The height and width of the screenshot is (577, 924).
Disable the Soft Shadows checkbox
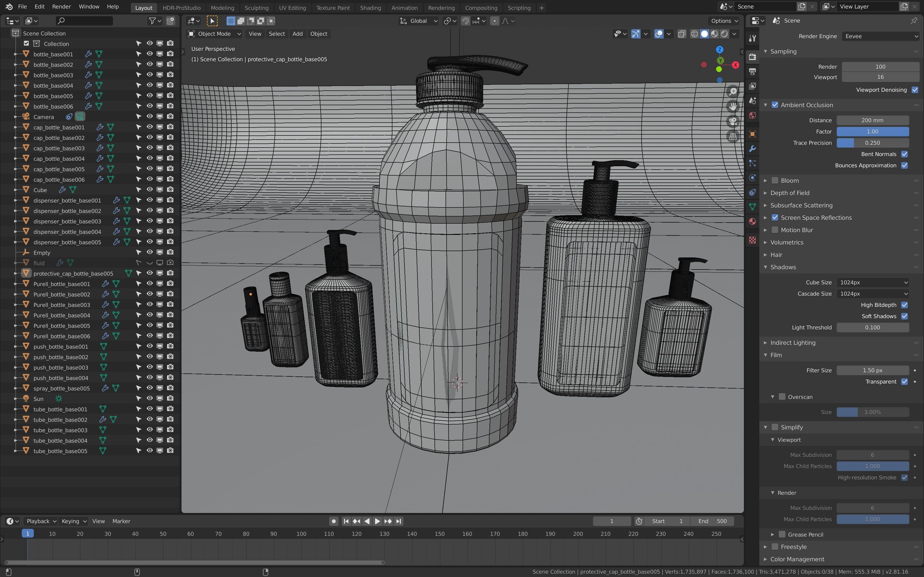(904, 316)
